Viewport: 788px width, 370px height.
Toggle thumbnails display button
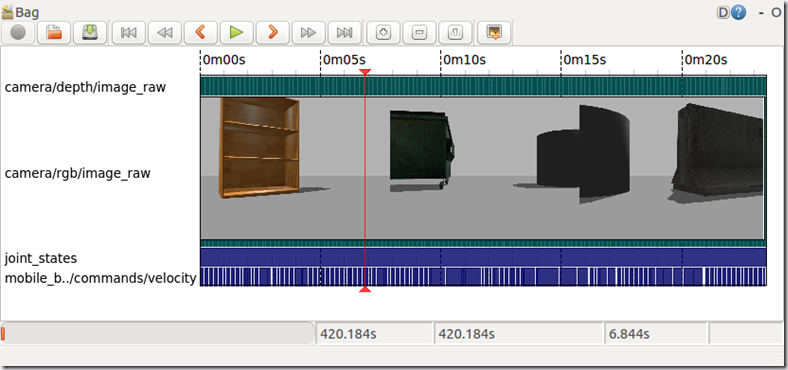click(495, 33)
